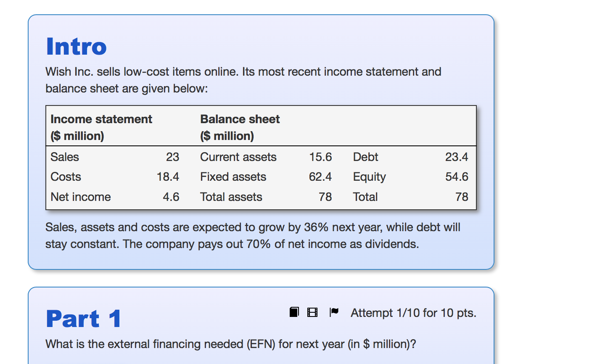Open the film video icon in Part 1

[312, 312]
